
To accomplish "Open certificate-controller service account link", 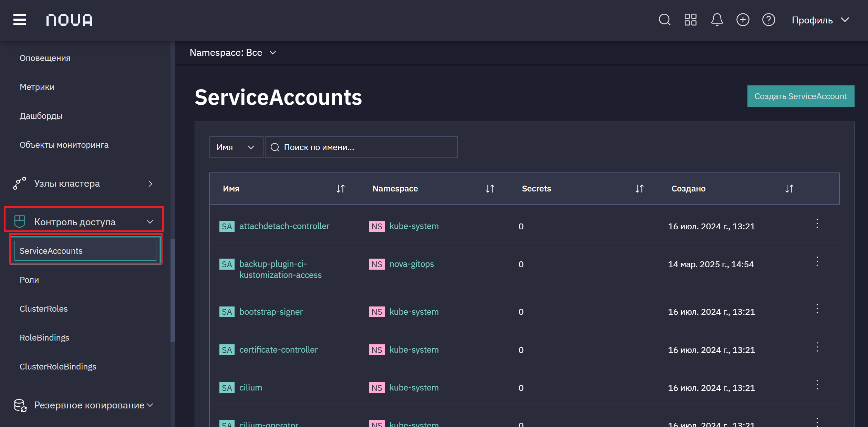I will [278, 350].
